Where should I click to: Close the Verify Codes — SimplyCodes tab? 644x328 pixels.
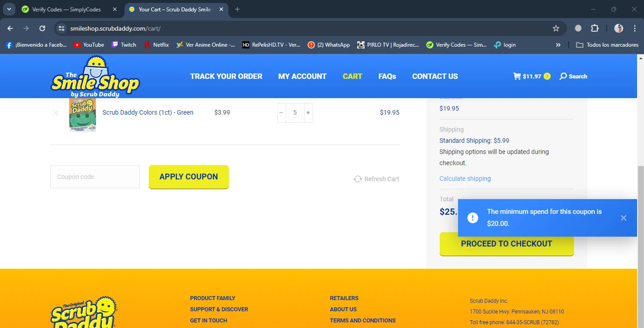click(114, 9)
